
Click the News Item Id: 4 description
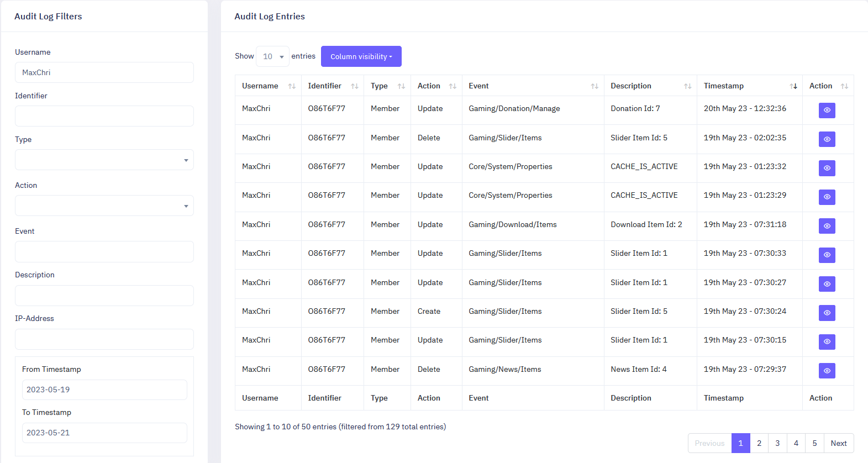pyautogui.click(x=639, y=369)
